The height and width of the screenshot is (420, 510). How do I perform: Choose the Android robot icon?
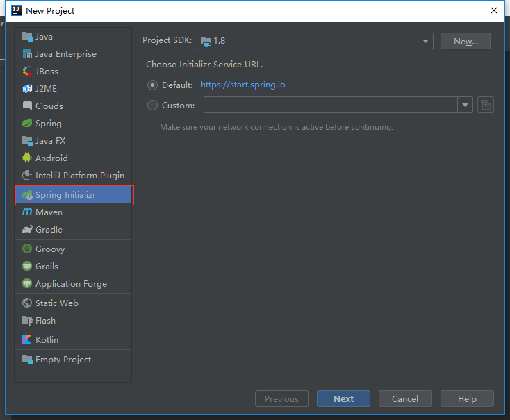[27, 158]
